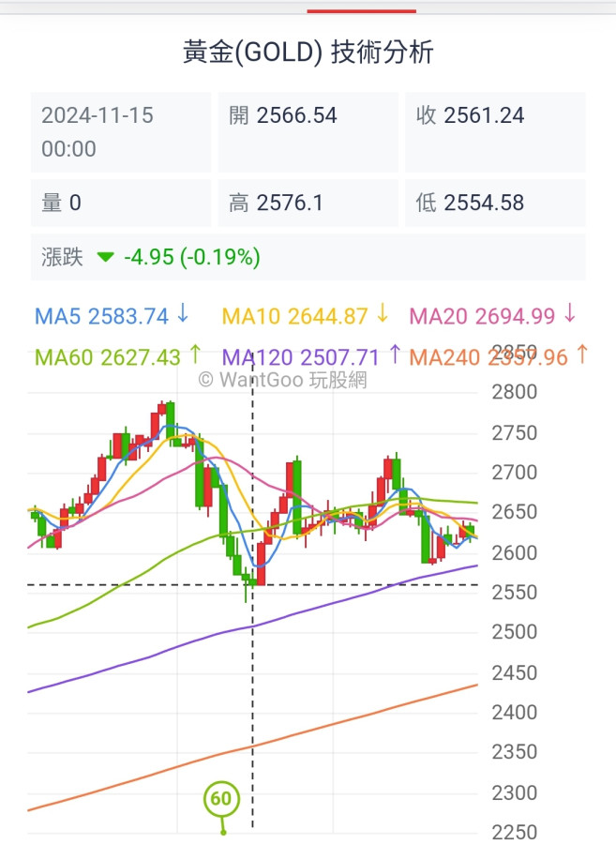Screen dimensions: 616x844
Task: Click the 2800 price axis label
Action: coord(514,392)
